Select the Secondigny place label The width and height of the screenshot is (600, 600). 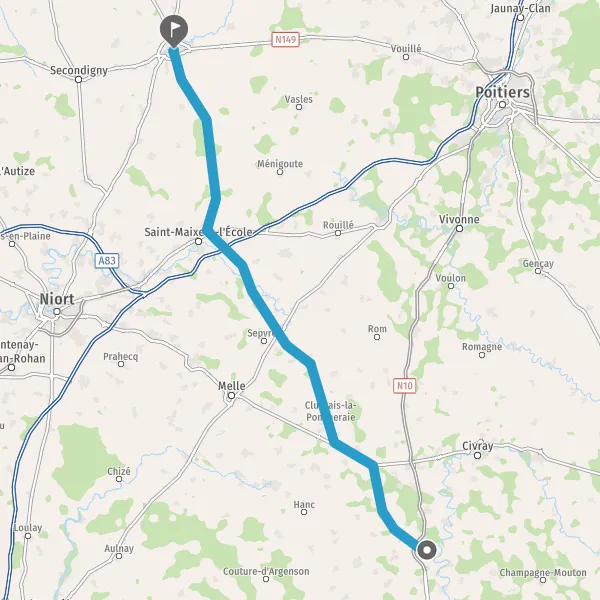pyautogui.click(x=79, y=70)
